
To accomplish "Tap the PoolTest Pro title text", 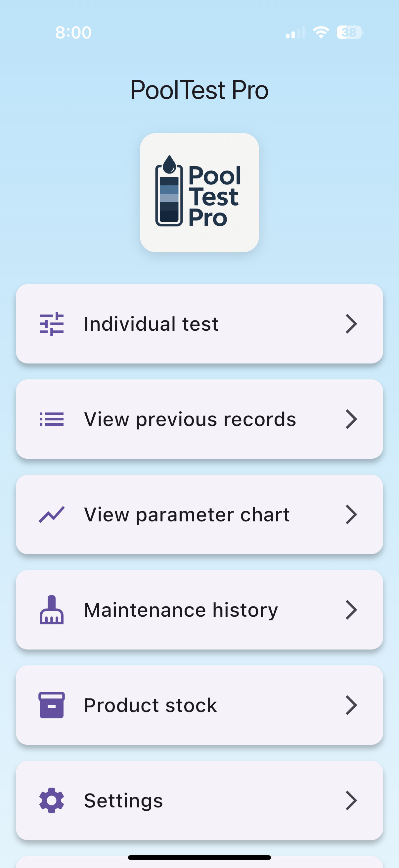I will 199,90.
